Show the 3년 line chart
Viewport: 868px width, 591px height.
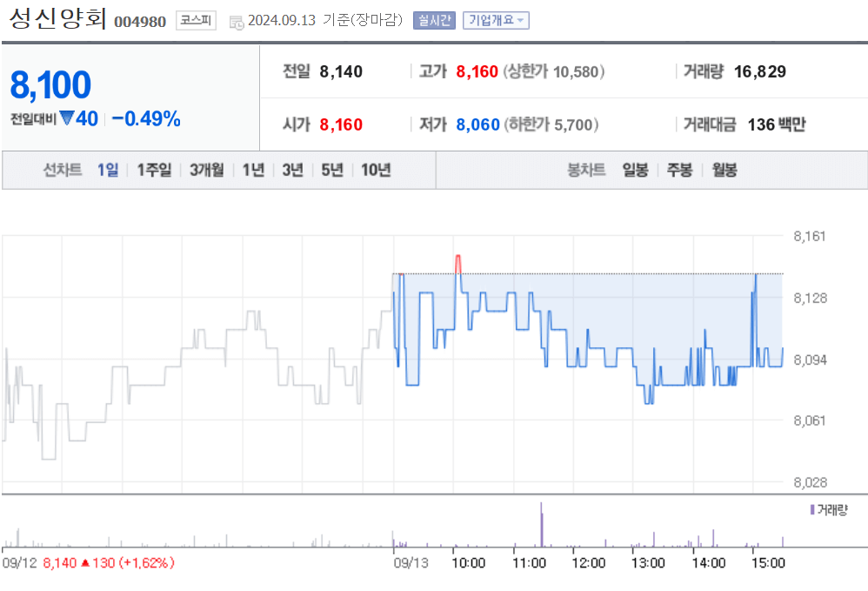(293, 170)
